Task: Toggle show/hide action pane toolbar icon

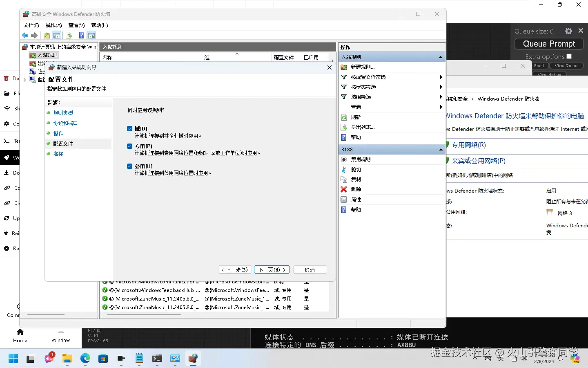Action: click(91, 36)
